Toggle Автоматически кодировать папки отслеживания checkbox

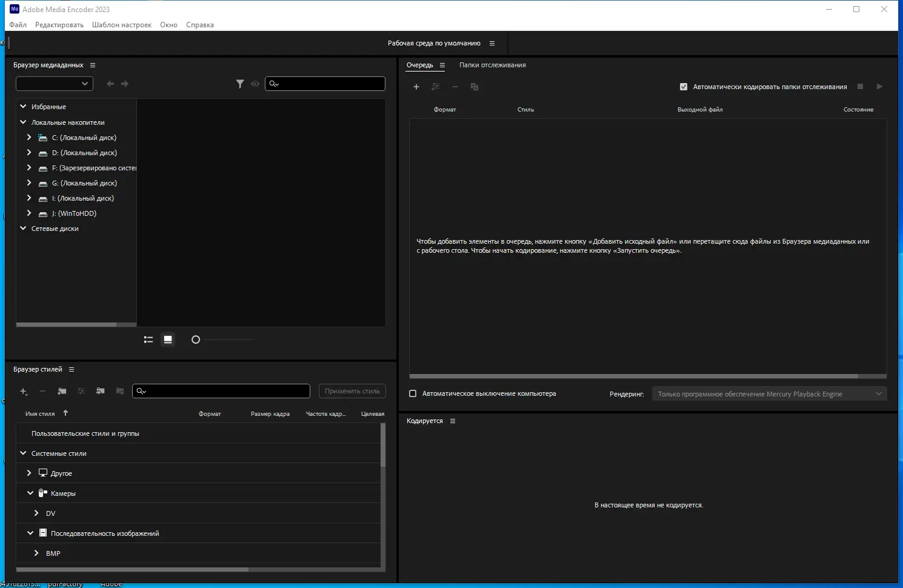[x=684, y=87]
